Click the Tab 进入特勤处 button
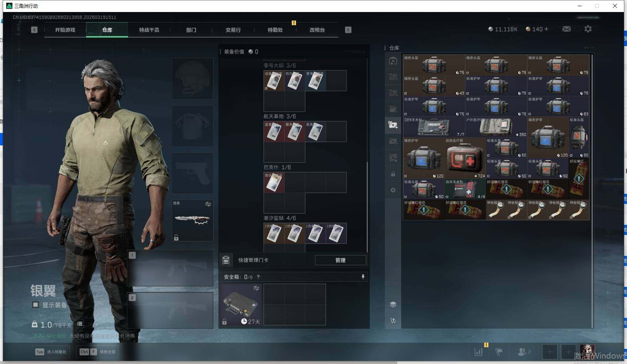627x364 pixels. point(51,352)
